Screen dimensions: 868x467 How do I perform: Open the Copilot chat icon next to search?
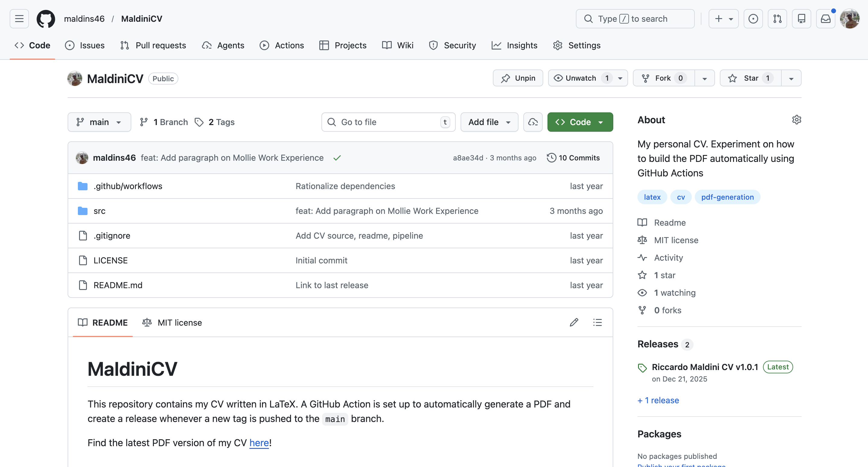[x=753, y=18]
